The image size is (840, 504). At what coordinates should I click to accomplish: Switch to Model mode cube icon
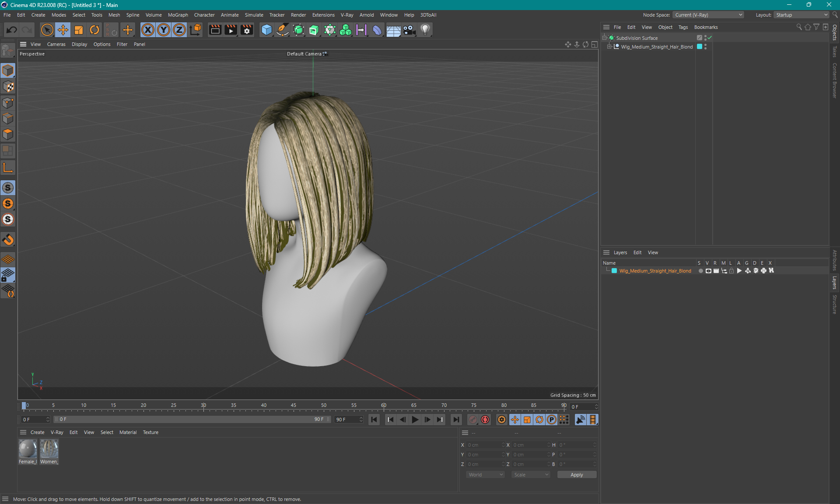[8, 70]
